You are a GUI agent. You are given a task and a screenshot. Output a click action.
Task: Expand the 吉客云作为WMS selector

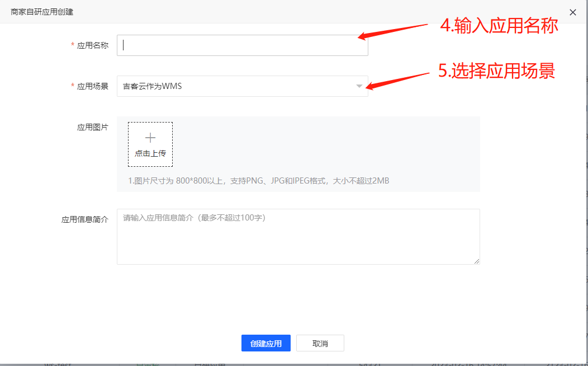pyautogui.click(x=242, y=86)
